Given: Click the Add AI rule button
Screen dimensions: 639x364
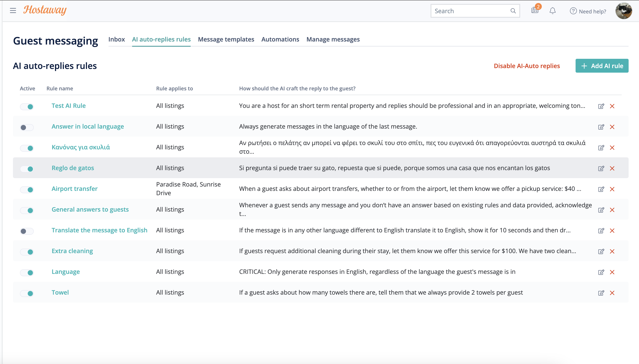Looking at the screenshot, I should (602, 66).
